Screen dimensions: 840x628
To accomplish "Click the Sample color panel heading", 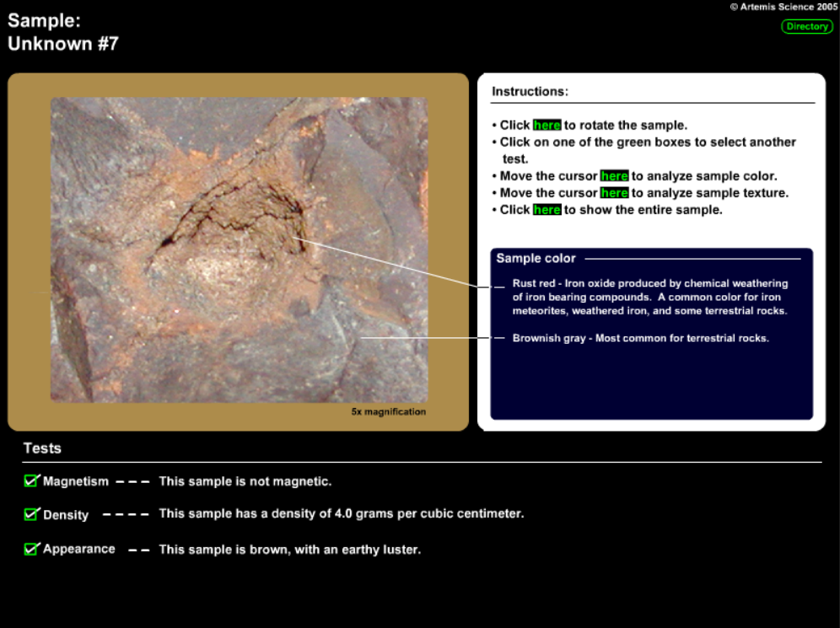I will pyautogui.click(x=536, y=259).
